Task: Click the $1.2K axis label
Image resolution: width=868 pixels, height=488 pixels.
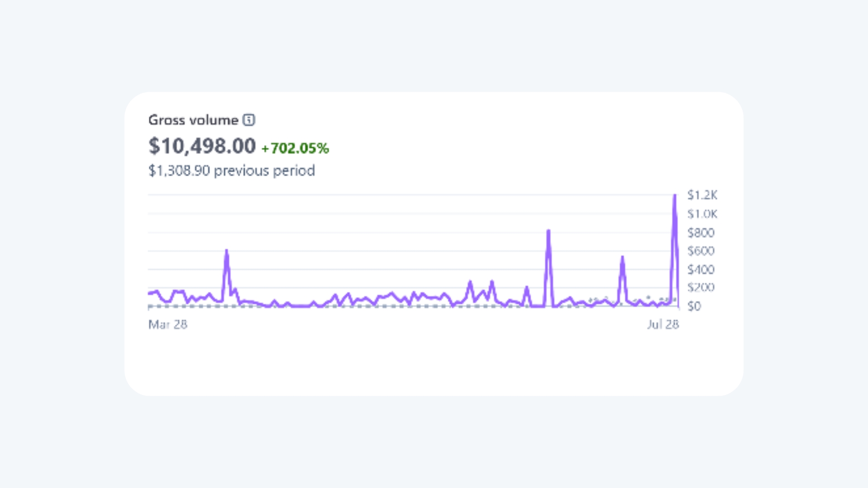Action: coord(702,195)
